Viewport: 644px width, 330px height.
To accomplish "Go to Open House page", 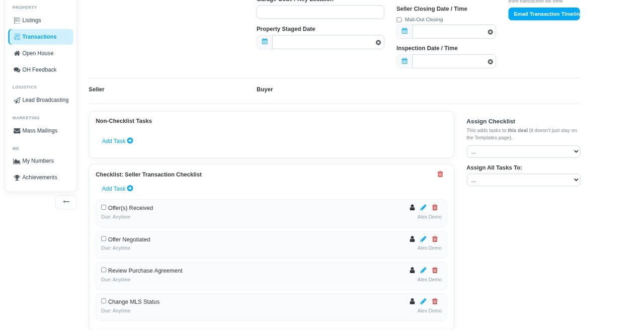I will (x=41, y=53).
